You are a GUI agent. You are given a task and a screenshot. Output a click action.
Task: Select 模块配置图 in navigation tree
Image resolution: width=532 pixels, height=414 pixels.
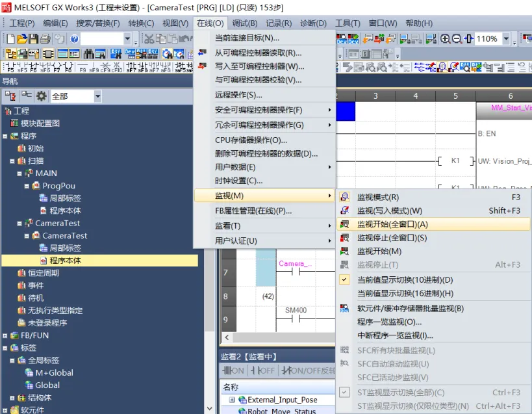pos(40,123)
